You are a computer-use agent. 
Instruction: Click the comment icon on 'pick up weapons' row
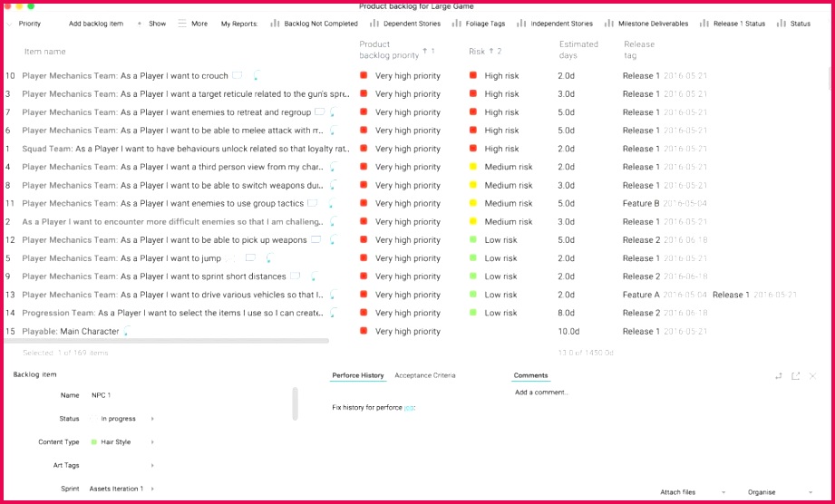click(316, 240)
